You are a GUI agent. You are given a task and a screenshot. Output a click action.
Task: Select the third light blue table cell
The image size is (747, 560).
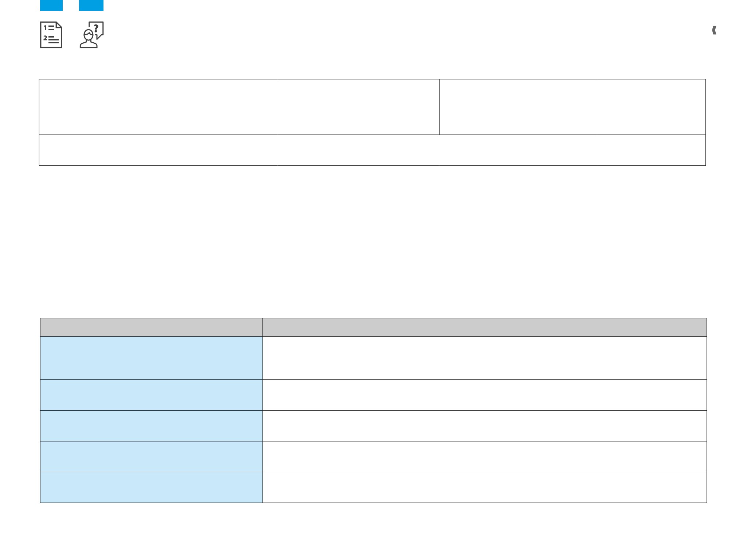[x=151, y=426]
